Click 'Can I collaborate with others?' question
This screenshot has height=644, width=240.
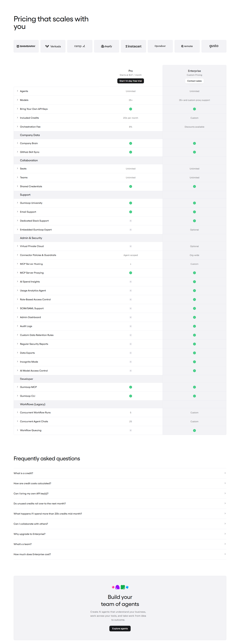[120, 524]
